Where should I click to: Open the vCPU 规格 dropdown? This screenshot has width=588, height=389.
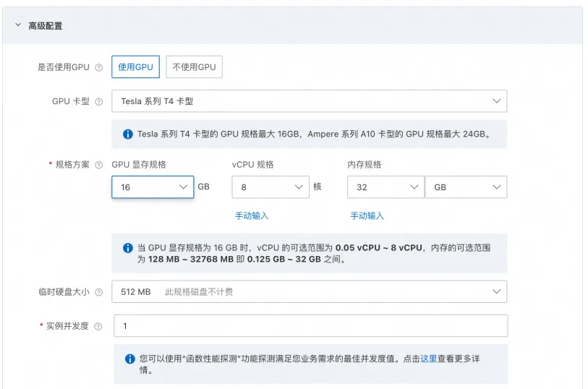[x=270, y=187]
